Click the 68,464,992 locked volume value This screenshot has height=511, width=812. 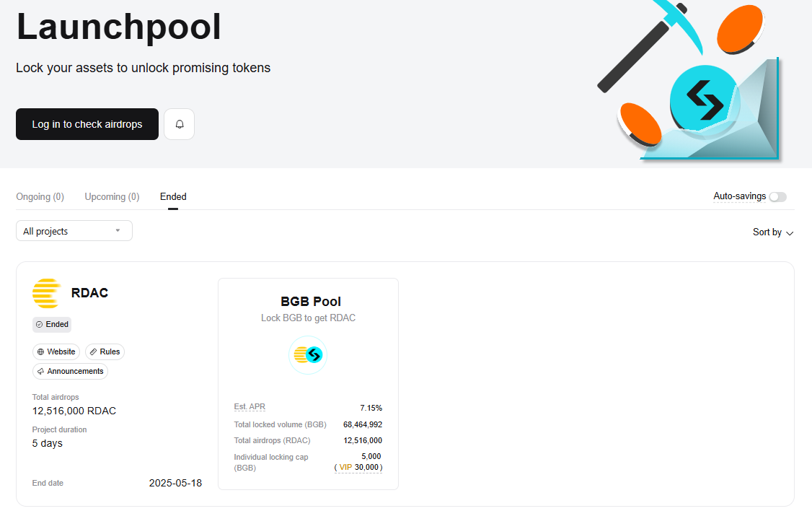click(x=363, y=424)
